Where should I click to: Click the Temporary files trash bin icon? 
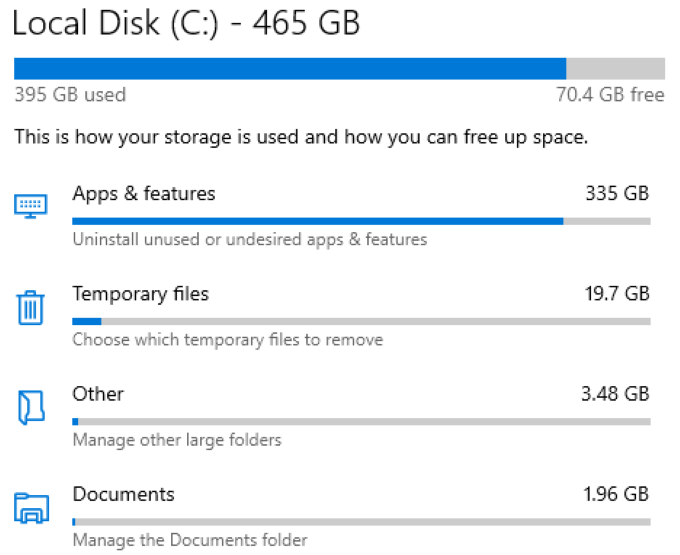[30, 306]
